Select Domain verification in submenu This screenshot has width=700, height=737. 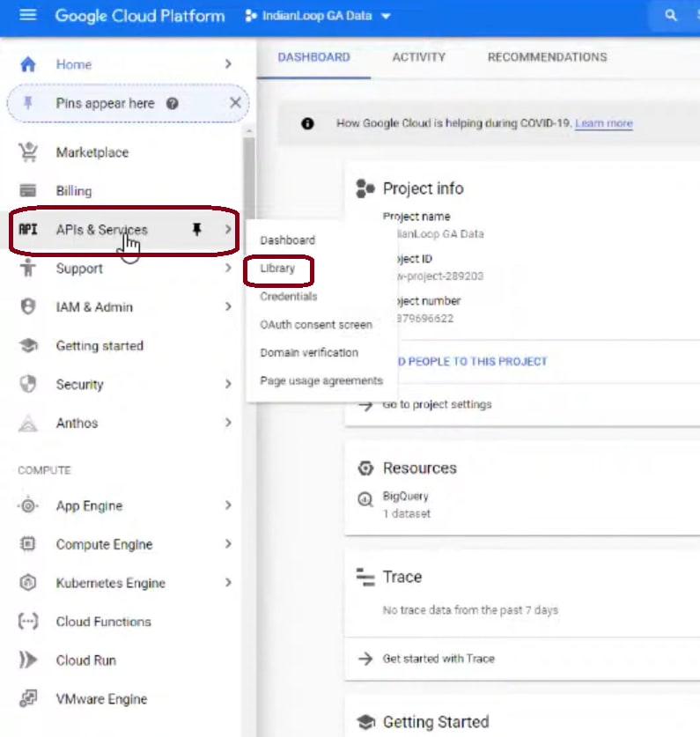pyautogui.click(x=309, y=352)
